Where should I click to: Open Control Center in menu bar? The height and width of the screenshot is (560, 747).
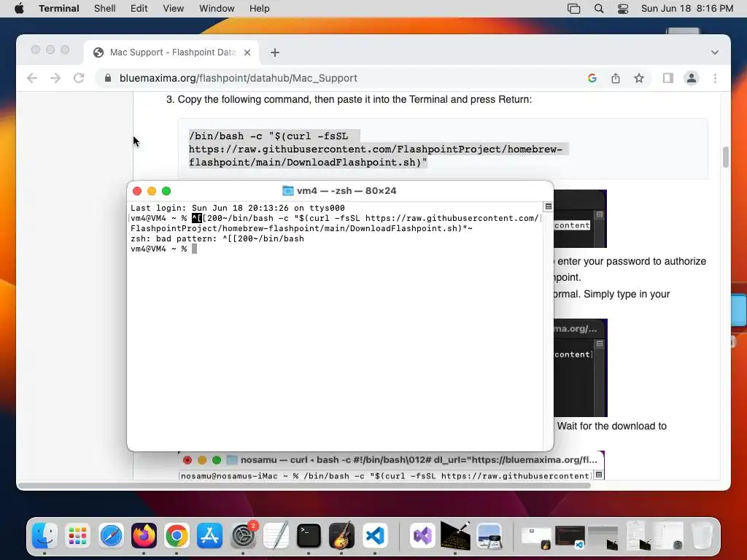[x=623, y=9]
